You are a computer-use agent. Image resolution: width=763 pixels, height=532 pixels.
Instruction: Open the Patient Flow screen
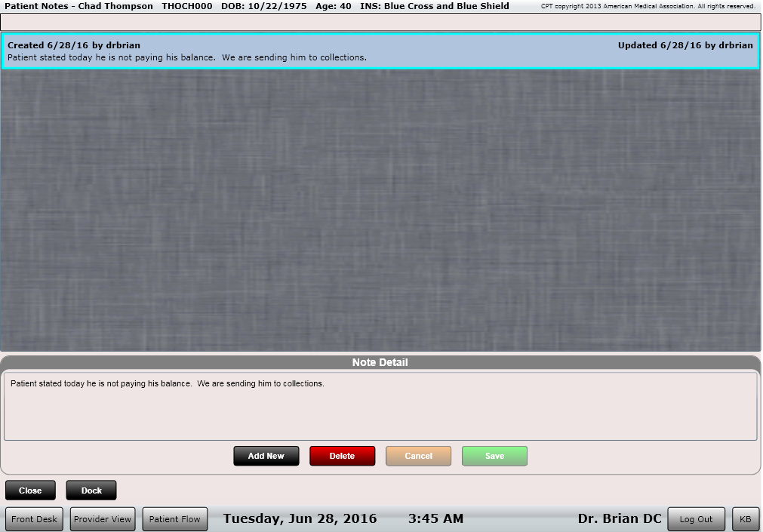[x=174, y=518]
